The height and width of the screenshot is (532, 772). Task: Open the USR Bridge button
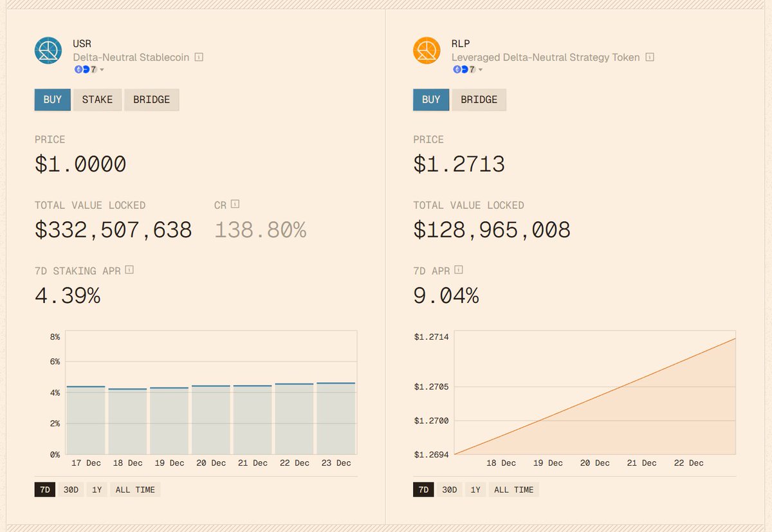(152, 100)
